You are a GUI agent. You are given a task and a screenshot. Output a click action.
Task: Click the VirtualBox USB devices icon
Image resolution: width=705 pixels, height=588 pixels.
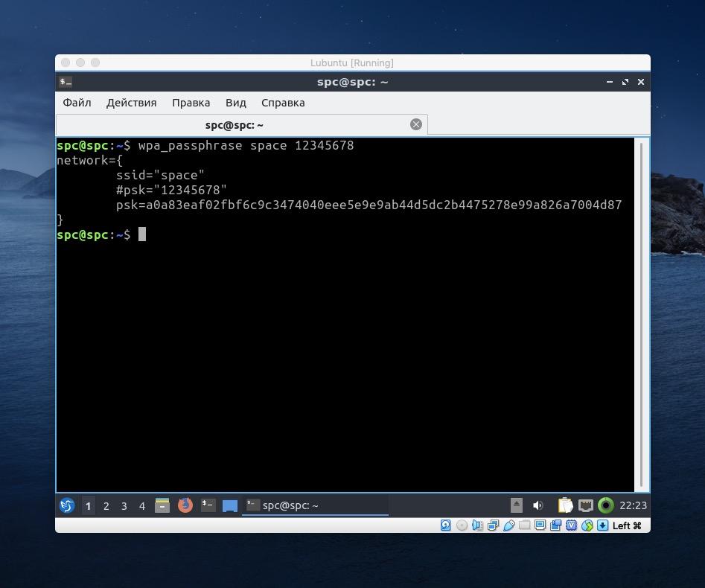coord(509,525)
